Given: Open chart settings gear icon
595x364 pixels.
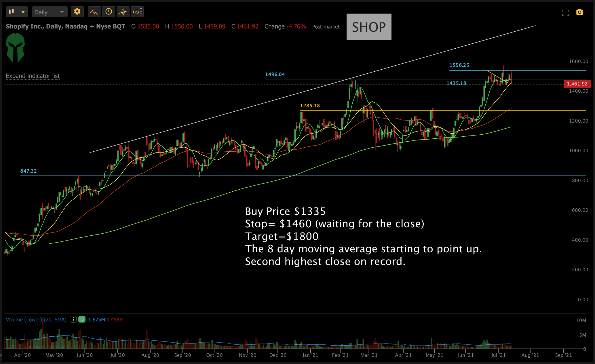Looking at the screenshot, I should (x=77, y=12).
